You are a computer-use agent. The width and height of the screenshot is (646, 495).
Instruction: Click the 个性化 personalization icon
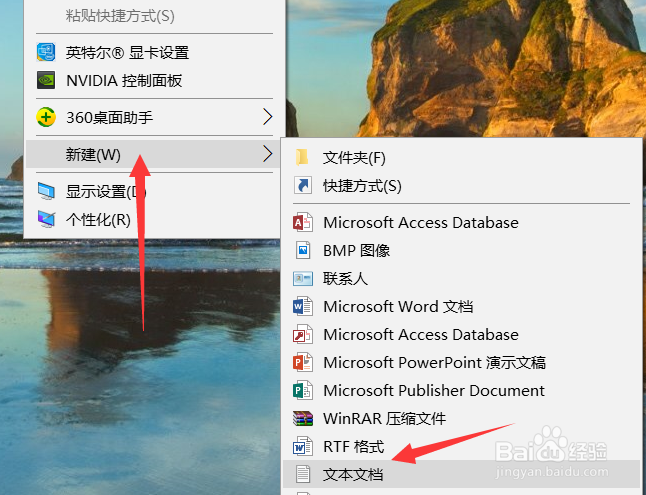pyautogui.click(x=46, y=219)
